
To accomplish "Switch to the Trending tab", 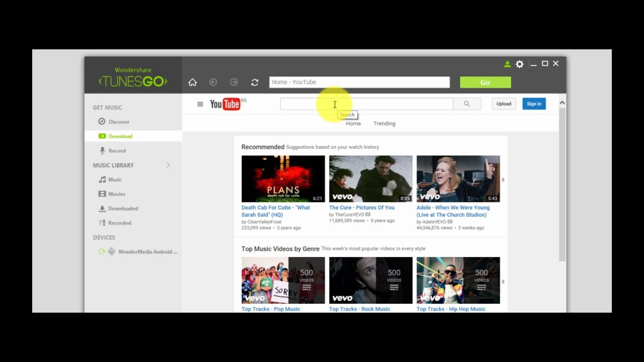I will coord(384,124).
